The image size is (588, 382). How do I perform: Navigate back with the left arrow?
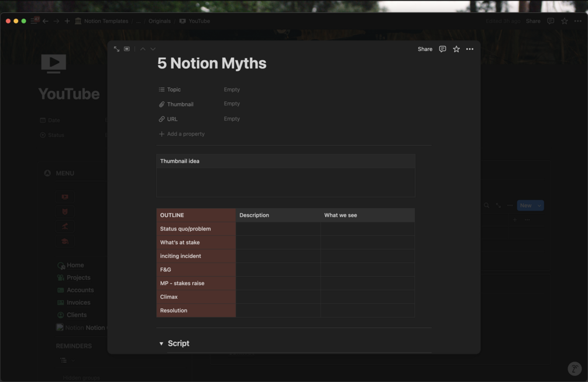click(x=46, y=21)
